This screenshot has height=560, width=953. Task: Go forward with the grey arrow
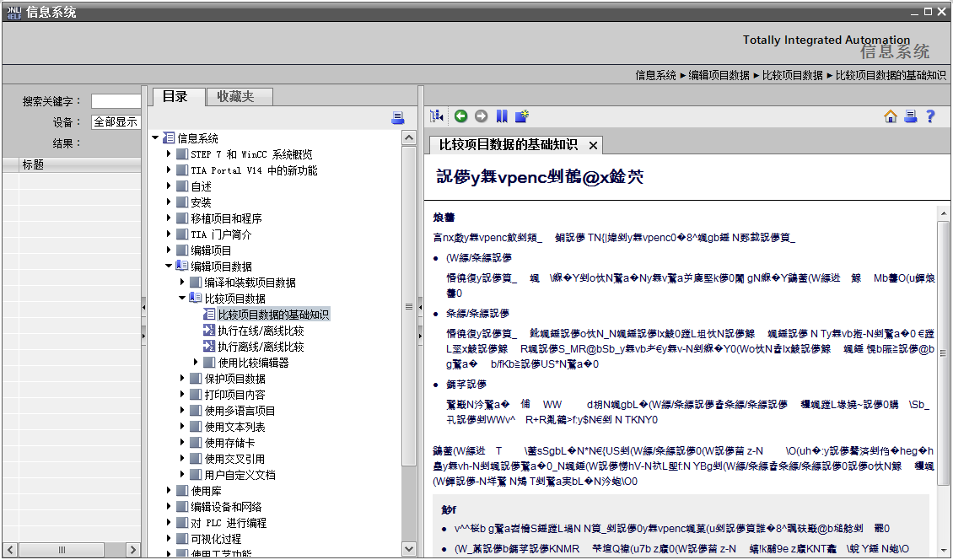481,116
